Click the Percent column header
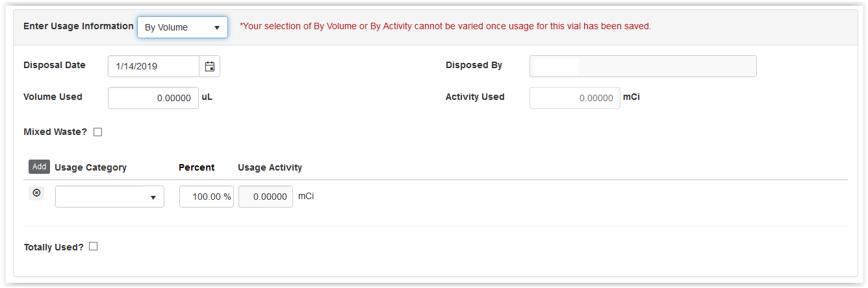This screenshot has height=288, width=868. pyautogui.click(x=196, y=167)
